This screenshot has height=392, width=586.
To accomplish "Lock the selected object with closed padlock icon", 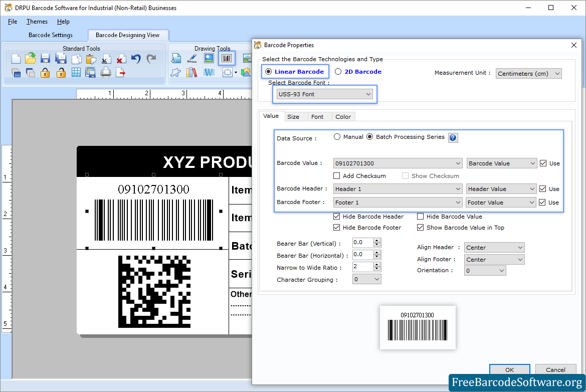I will (x=45, y=73).
